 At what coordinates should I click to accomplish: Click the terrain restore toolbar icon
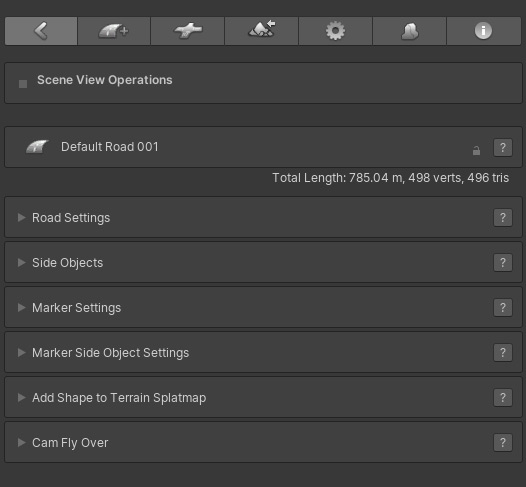click(261, 31)
